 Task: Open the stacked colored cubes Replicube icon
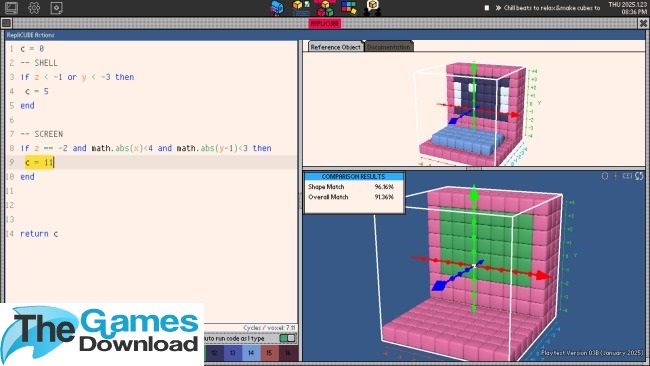(x=325, y=8)
